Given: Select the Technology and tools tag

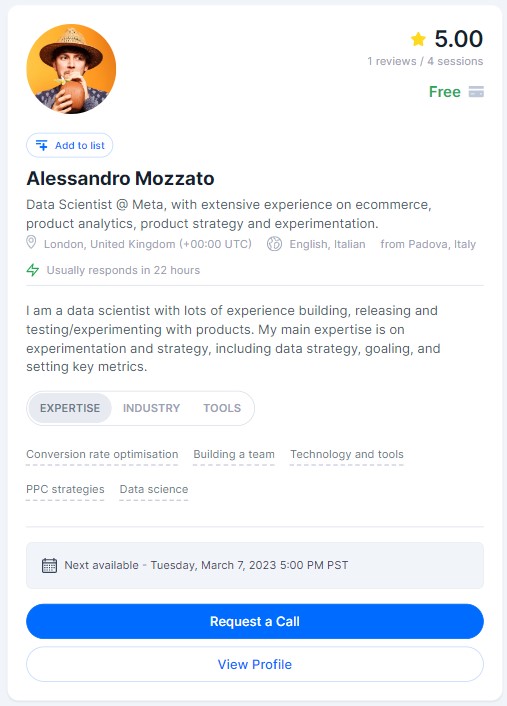Looking at the screenshot, I should (x=347, y=454).
